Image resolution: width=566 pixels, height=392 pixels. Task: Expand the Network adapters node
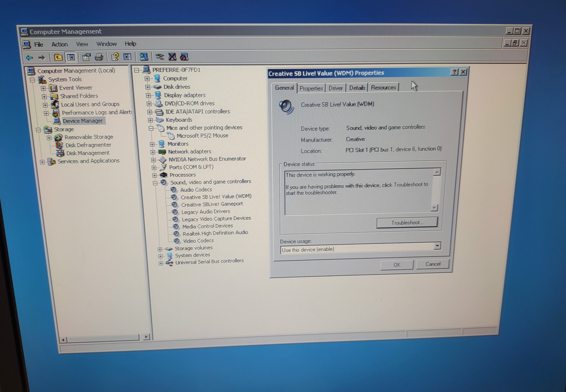coord(153,152)
